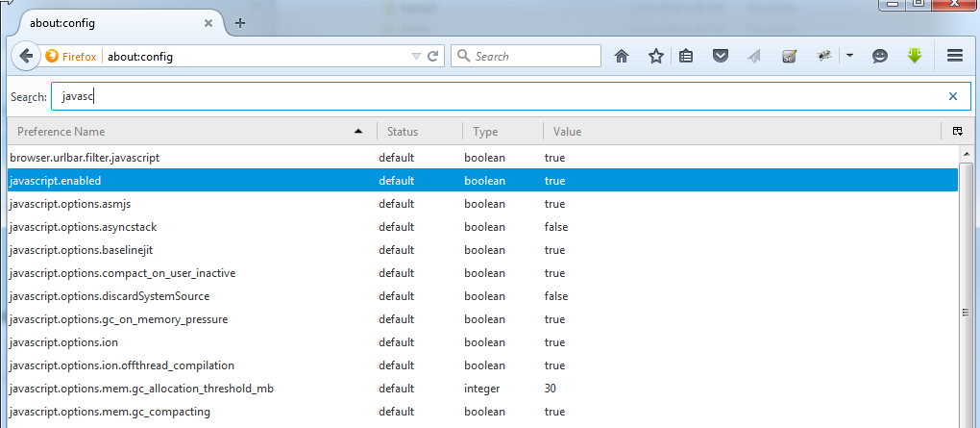Open a new tab with plus button
Image resolution: width=980 pixels, height=428 pixels.
240,23
